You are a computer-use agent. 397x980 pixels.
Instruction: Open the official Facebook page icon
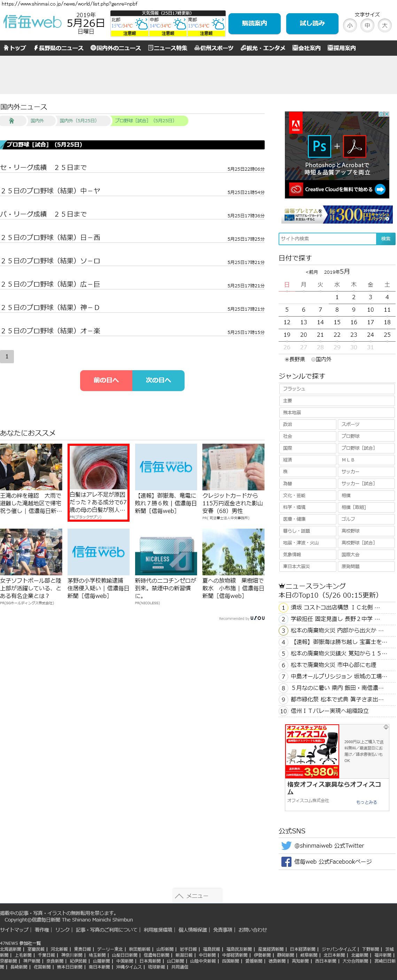pyautogui.click(x=286, y=862)
